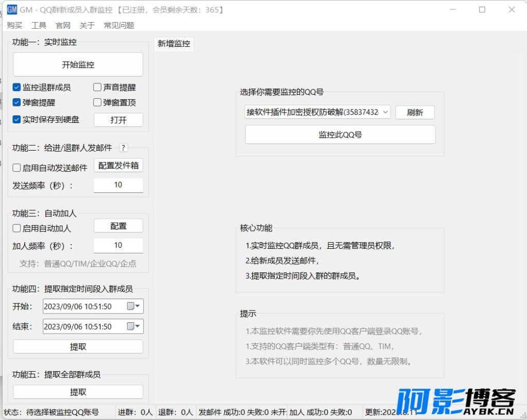
Task: Open the calendar picker for 开始 time
Action: tap(133, 306)
